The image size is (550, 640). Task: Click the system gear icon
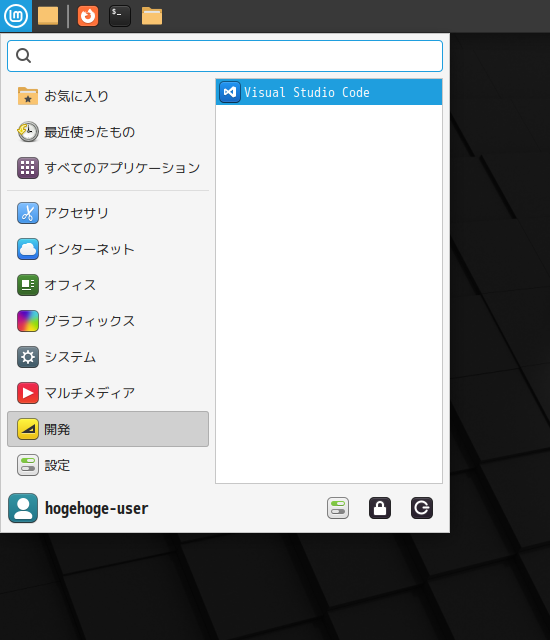point(28,357)
